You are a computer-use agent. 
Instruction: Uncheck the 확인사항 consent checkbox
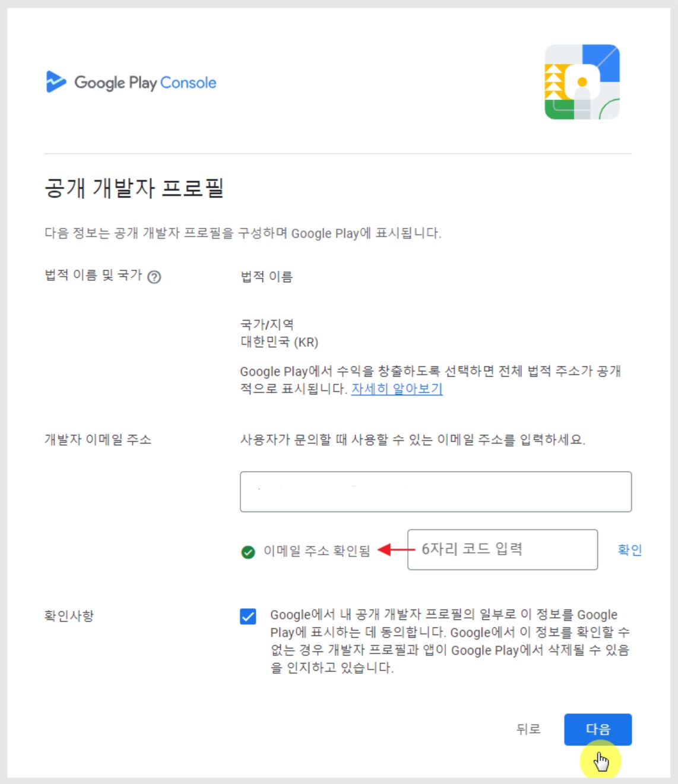pos(248,617)
